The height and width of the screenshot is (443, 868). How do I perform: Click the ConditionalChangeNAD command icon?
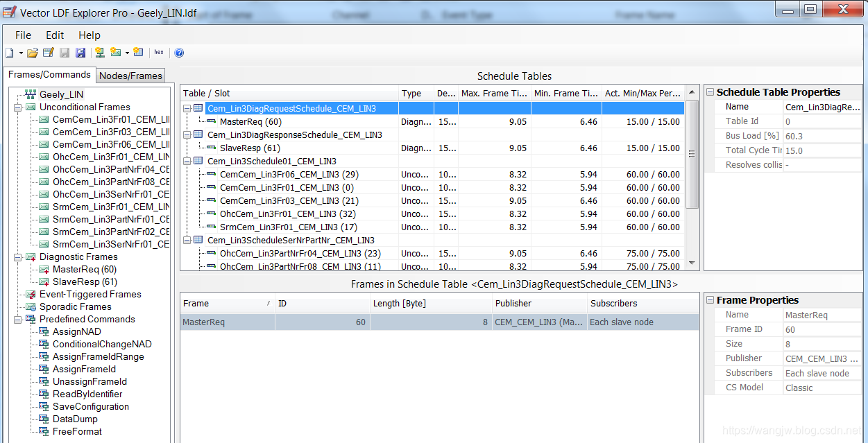click(44, 345)
